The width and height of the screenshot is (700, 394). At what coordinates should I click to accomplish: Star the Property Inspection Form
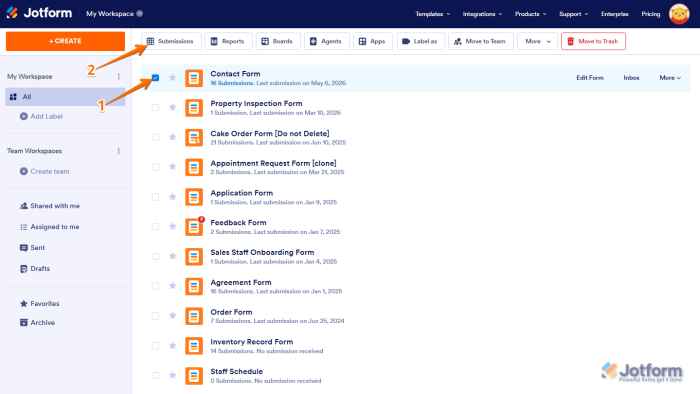click(173, 107)
